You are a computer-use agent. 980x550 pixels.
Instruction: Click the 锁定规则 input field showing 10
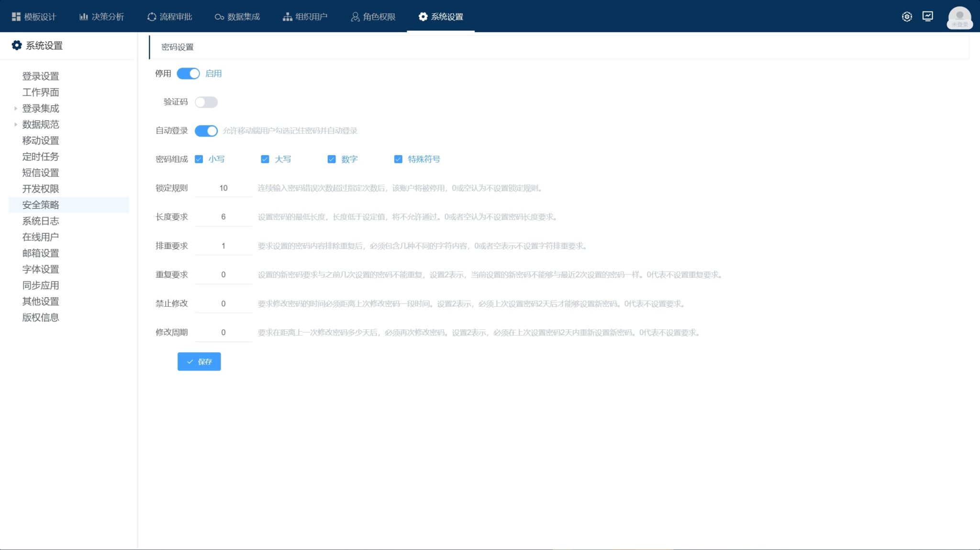tap(223, 188)
